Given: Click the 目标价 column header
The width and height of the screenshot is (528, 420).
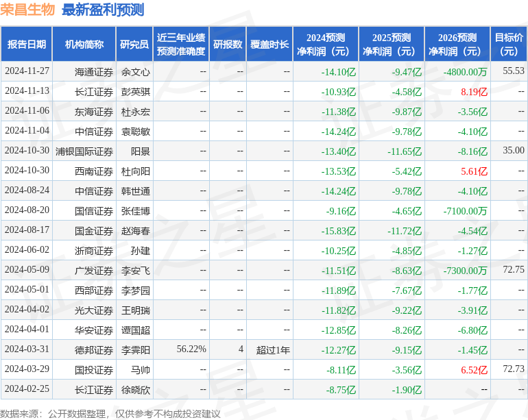Looking at the screenshot, I should click(x=509, y=44).
